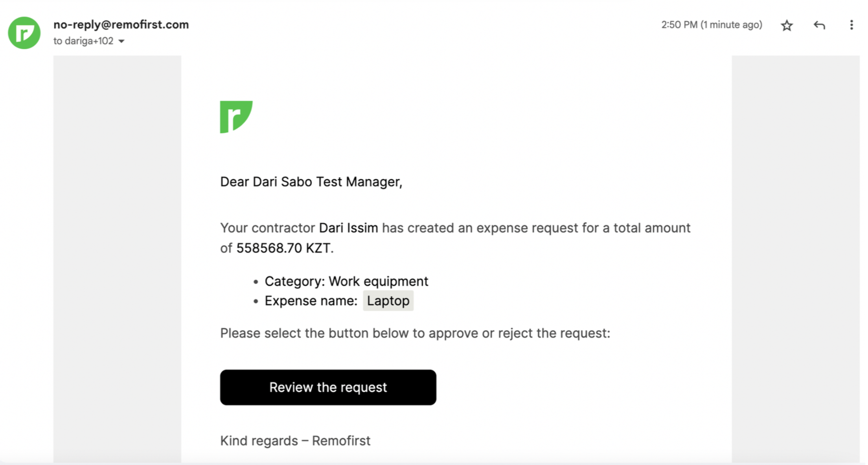
Task: Expand recipient details next to dariga+102
Action: click(x=121, y=41)
